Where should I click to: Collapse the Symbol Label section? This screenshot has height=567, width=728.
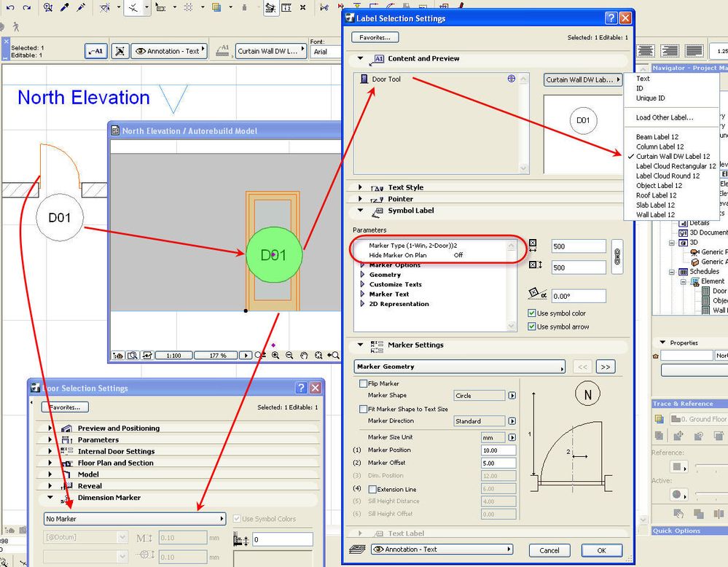pyautogui.click(x=360, y=211)
